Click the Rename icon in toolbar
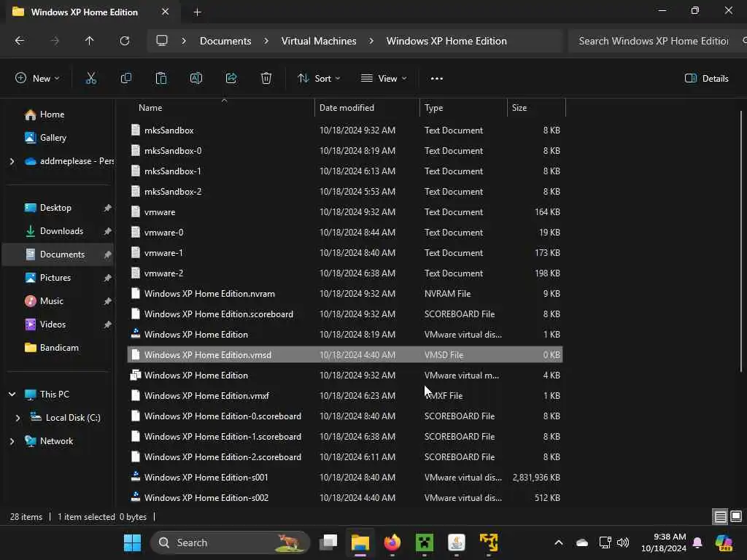 point(196,79)
